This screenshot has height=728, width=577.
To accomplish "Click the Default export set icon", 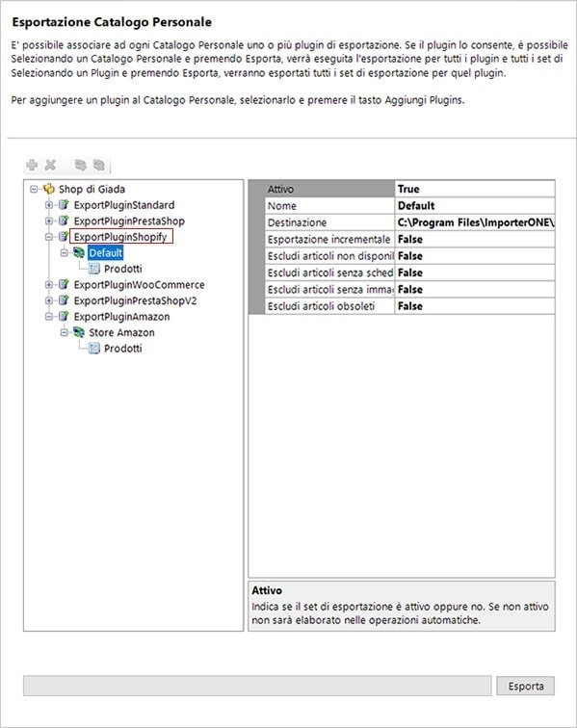I will point(79,252).
